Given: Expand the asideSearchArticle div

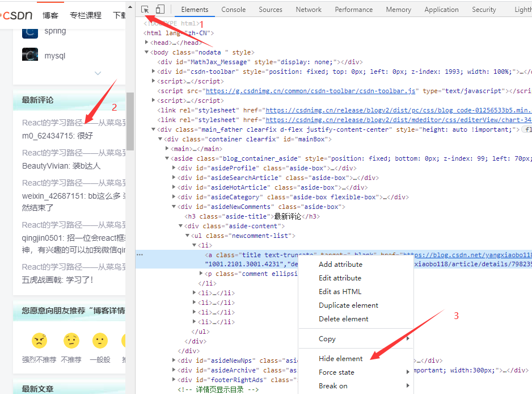Looking at the screenshot, I should click(174, 177).
